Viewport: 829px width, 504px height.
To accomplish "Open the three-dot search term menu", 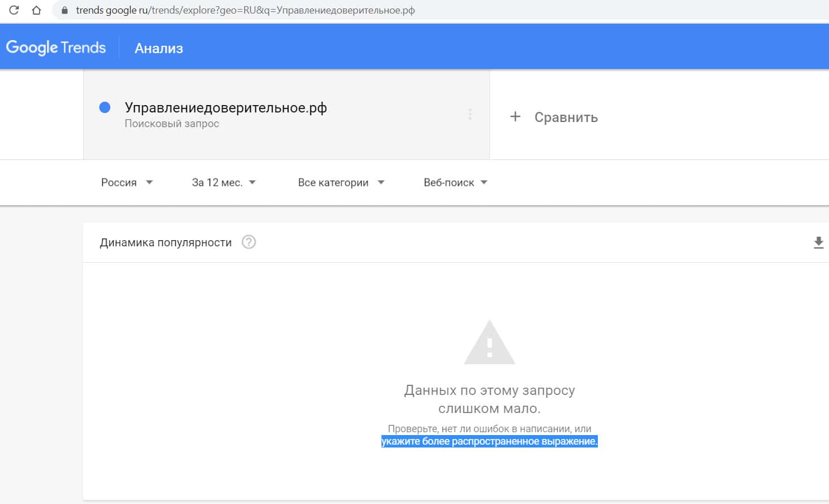I will click(470, 115).
